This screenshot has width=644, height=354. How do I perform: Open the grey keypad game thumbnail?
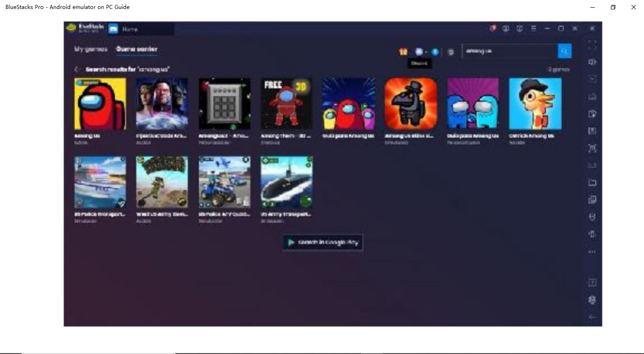pos(225,104)
